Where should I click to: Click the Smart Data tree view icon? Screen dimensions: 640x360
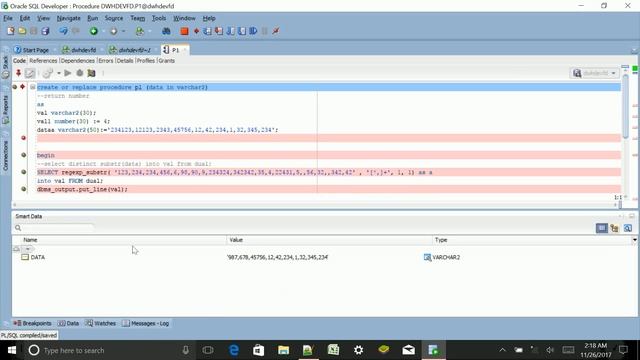click(615, 228)
